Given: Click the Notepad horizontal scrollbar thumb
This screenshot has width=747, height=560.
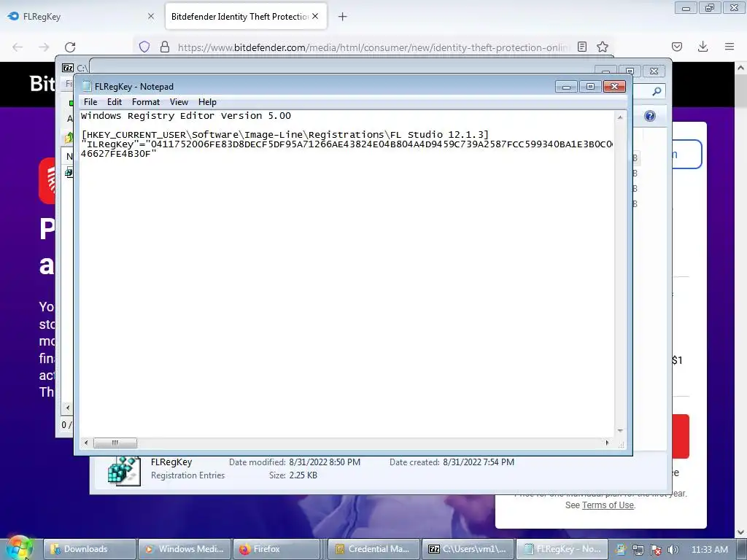Looking at the screenshot, I should [115, 443].
